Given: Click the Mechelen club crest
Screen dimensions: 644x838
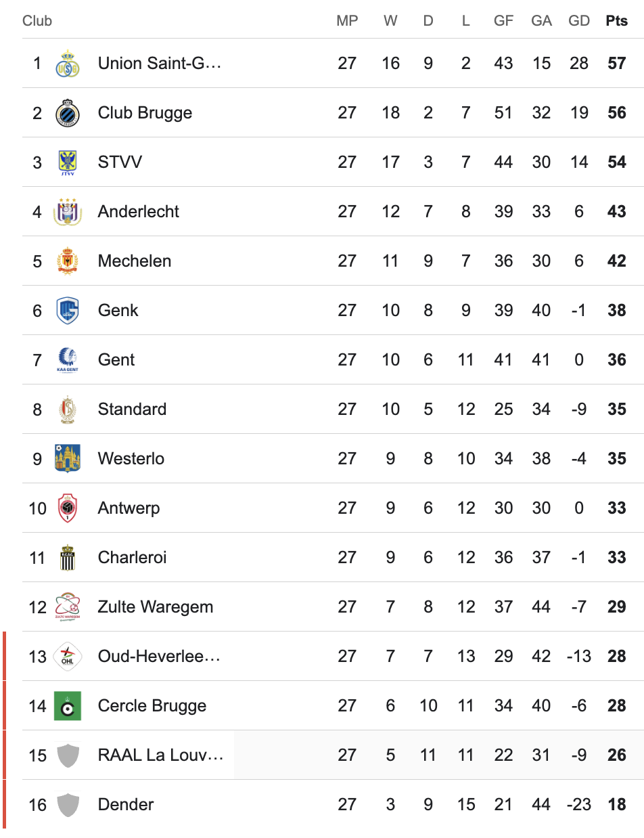Looking at the screenshot, I should tap(68, 261).
